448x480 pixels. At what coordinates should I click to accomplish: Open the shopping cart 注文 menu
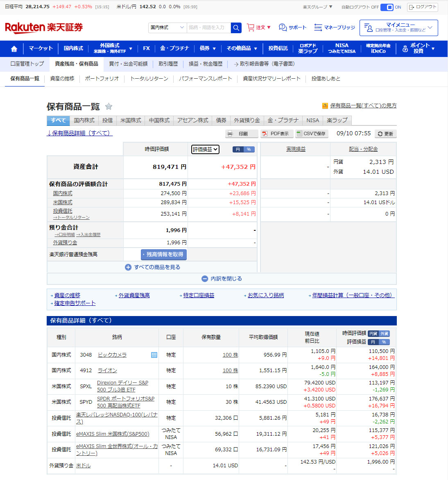pyautogui.click(x=259, y=27)
